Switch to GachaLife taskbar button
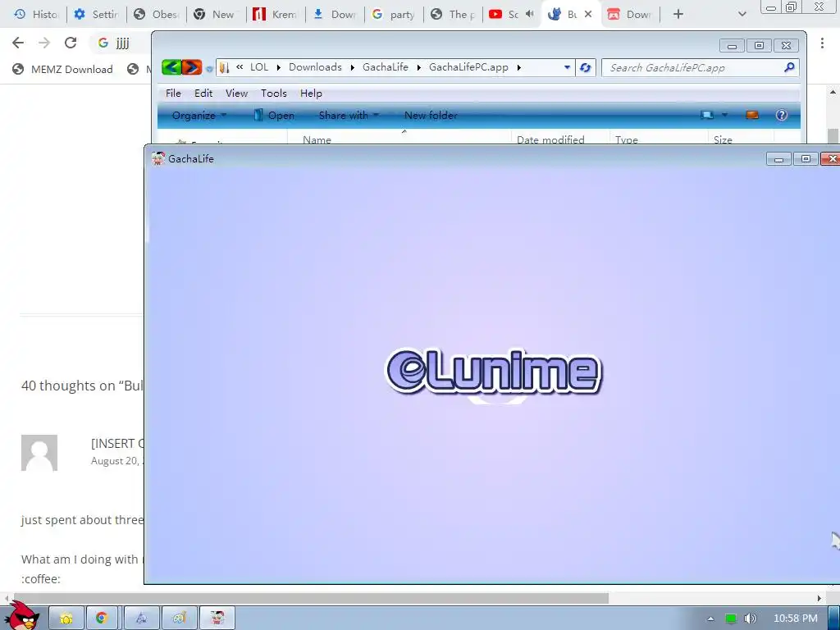The height and width of the screenshot is (630, 840). coord(217,619)
